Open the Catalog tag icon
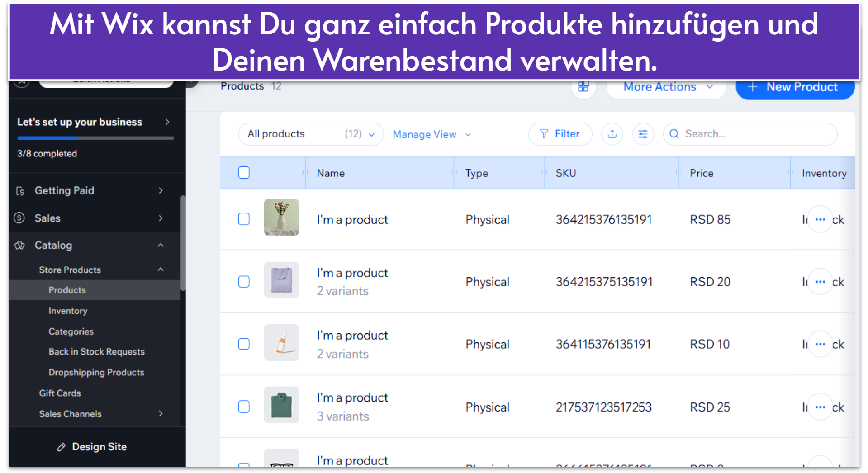 point(19,245)
